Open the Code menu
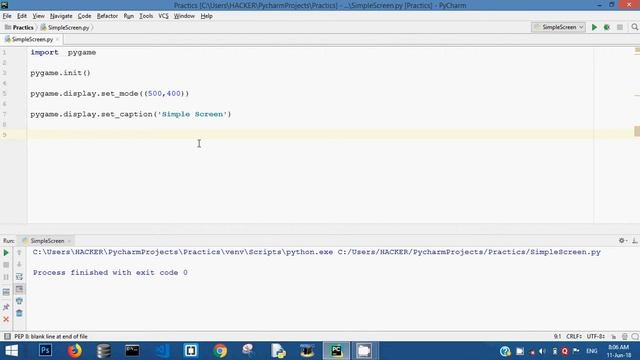This screenshot has height=360, width=640. click(x=84, y=16)
